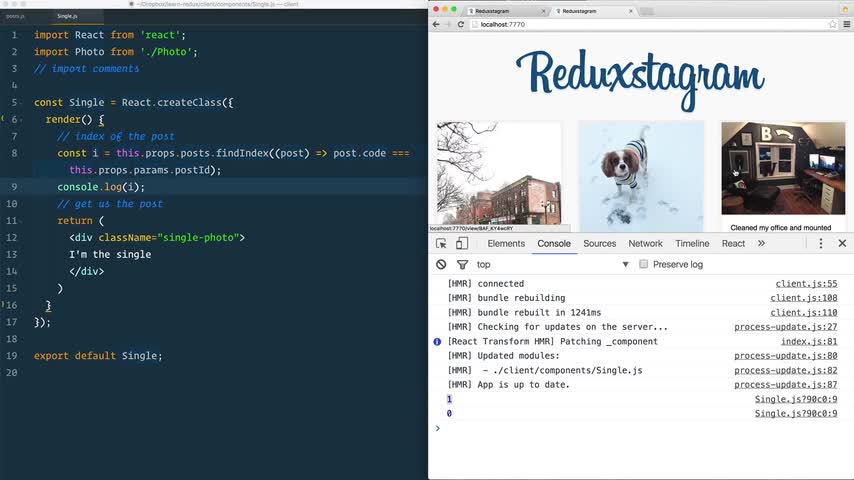854x480 pixels.
Task: Click the 'export default Single;' line
Action: pos(98,356)
